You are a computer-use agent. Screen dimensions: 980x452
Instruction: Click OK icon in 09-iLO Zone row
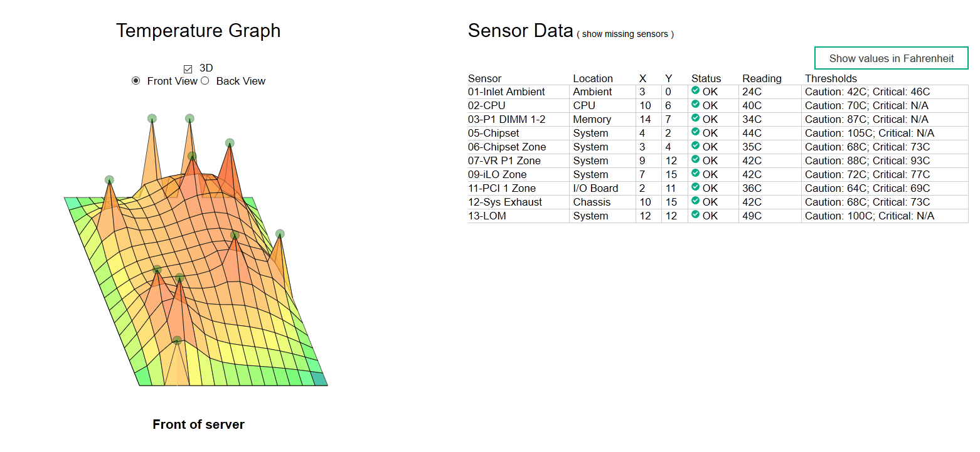coord(695,174)
